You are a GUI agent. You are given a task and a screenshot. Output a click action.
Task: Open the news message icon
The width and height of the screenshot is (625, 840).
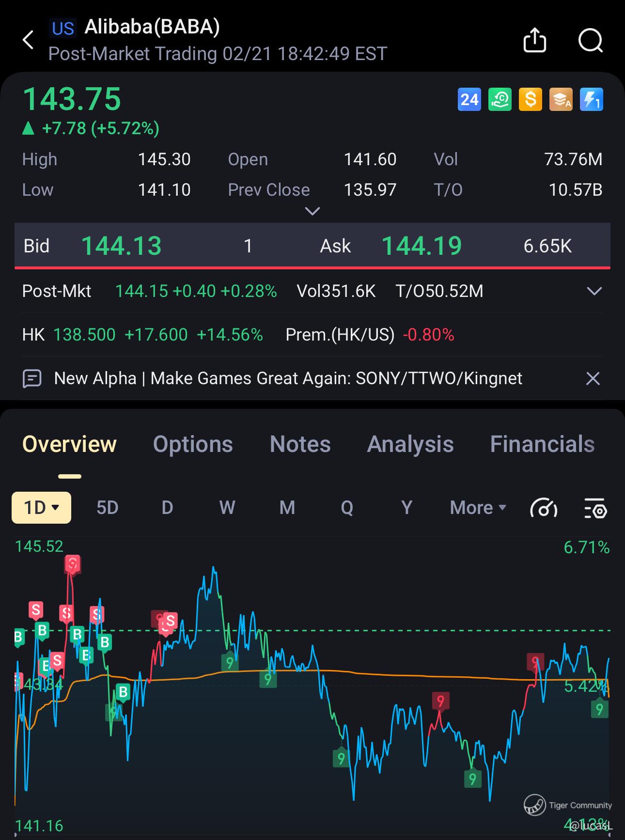coord(32,378)
